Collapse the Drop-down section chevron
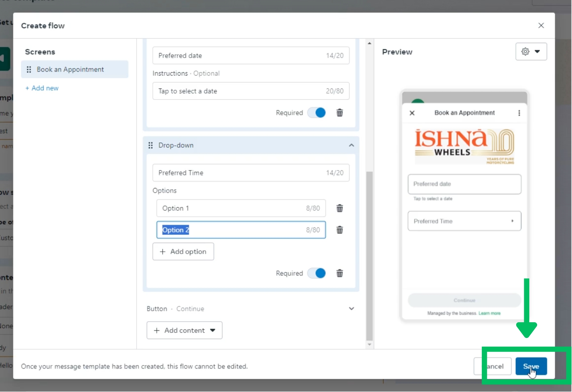The image size is (572, 392). click(x=351, y=145)
